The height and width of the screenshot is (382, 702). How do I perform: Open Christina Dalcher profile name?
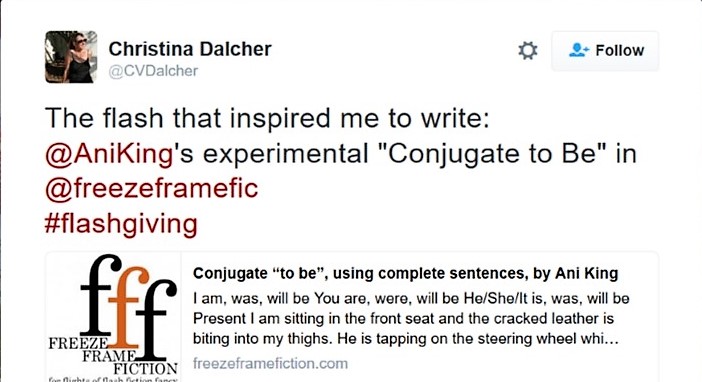190,49
